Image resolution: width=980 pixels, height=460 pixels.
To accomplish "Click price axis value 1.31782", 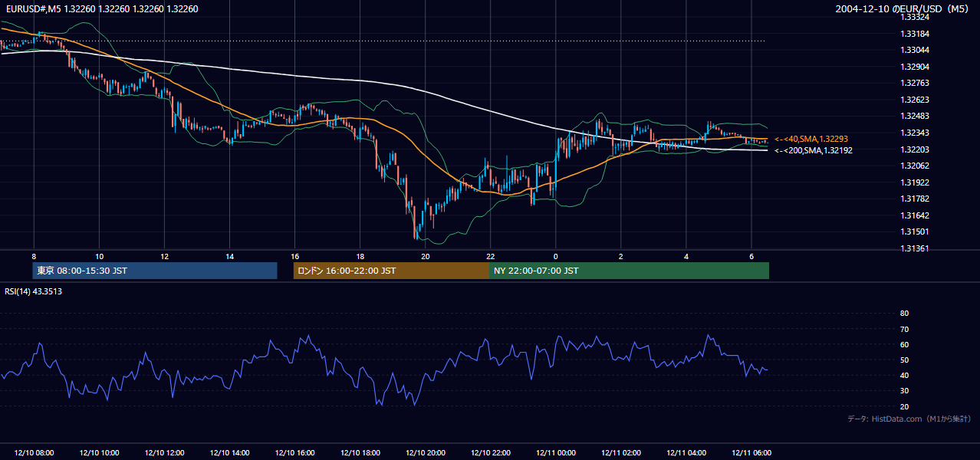I will pos(916,199).
